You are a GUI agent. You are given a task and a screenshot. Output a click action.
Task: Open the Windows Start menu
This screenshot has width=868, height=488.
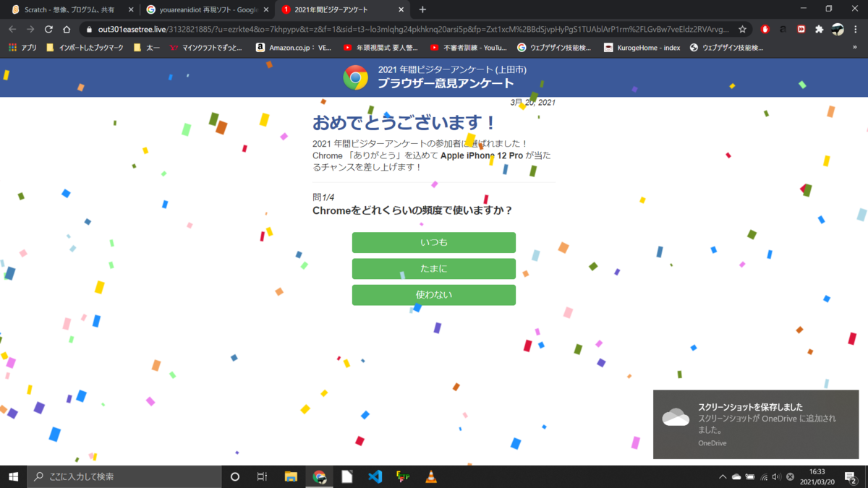click(x=13, y=476)
